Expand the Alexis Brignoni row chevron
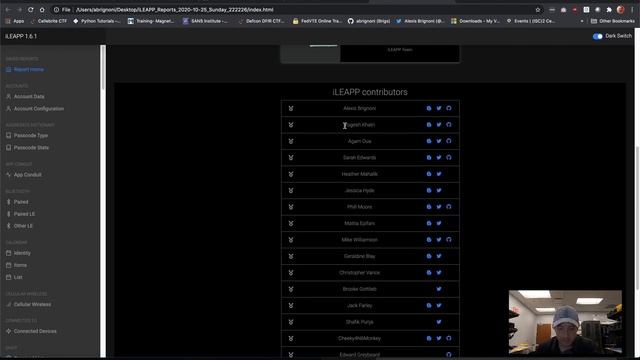 coord(291,109)
